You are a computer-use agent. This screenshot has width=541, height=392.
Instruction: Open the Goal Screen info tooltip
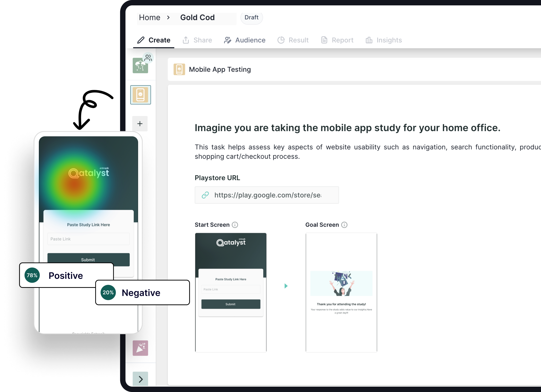pyautogui.click(x=344, y=225)
